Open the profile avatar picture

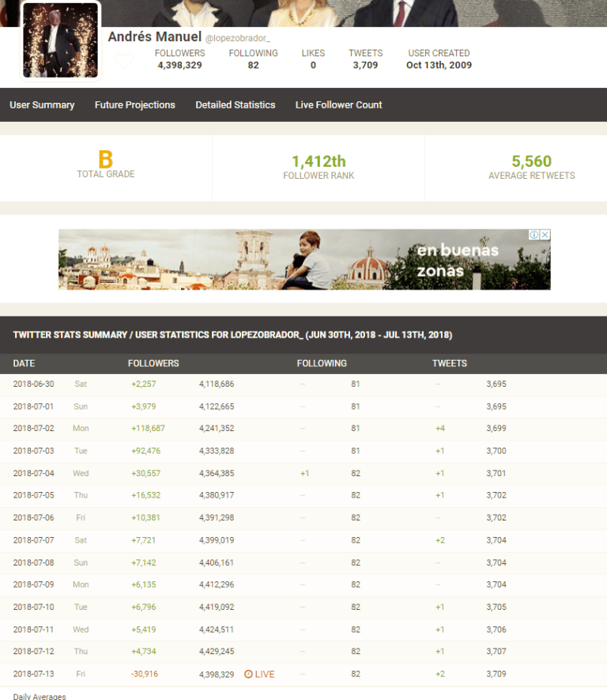(x=60, y=41)
